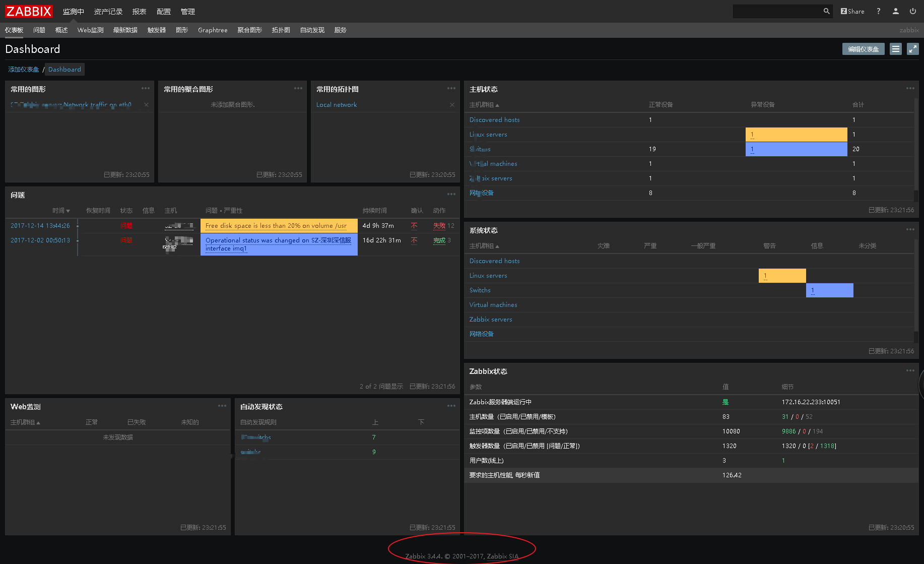The height and width of the screenshot is (564, 924).
Task: Open options menu of 问题 widget
Action: (x=451, y=194)
